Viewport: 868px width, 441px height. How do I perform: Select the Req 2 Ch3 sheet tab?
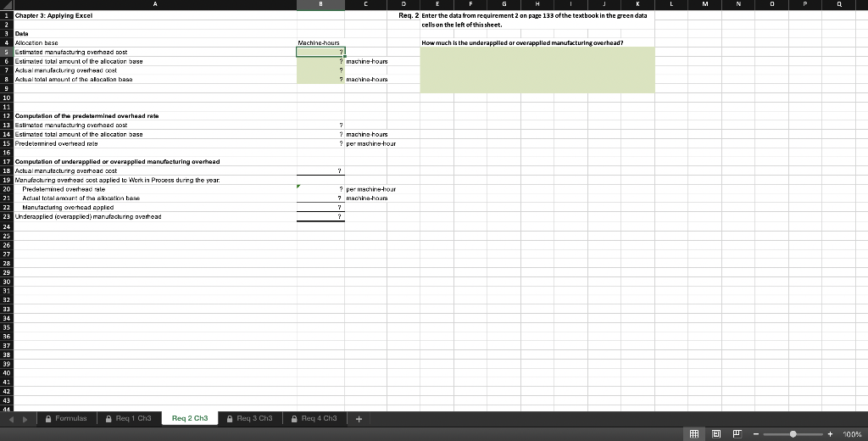pos(190,418)
